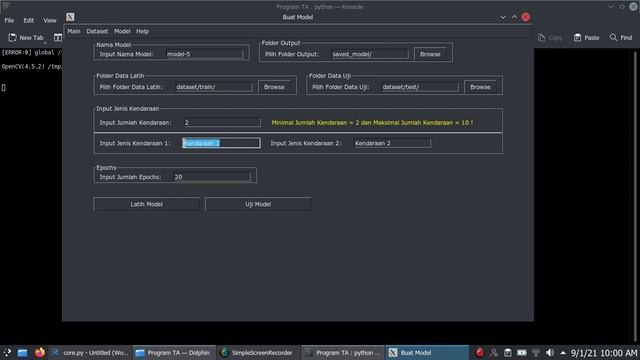Open the file manager icon on taskbar
Screen dimensions: 640x360
22,353
